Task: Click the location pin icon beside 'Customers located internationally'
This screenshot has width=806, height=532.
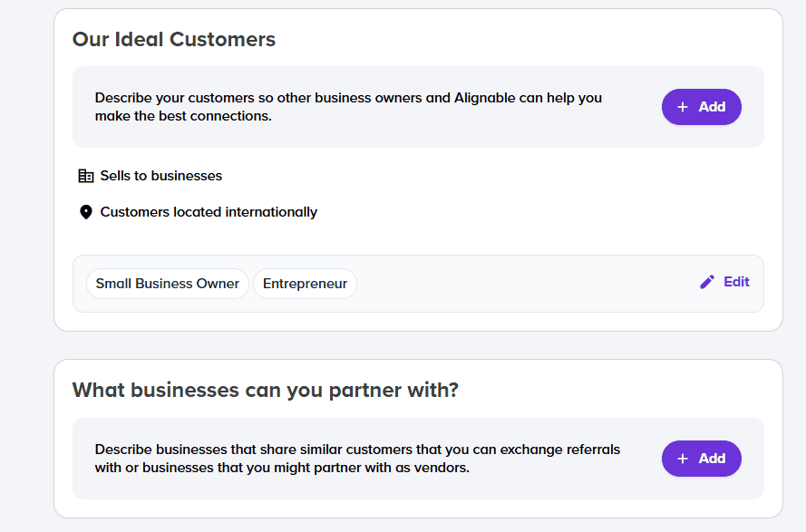Action: (x=86, y=211)
